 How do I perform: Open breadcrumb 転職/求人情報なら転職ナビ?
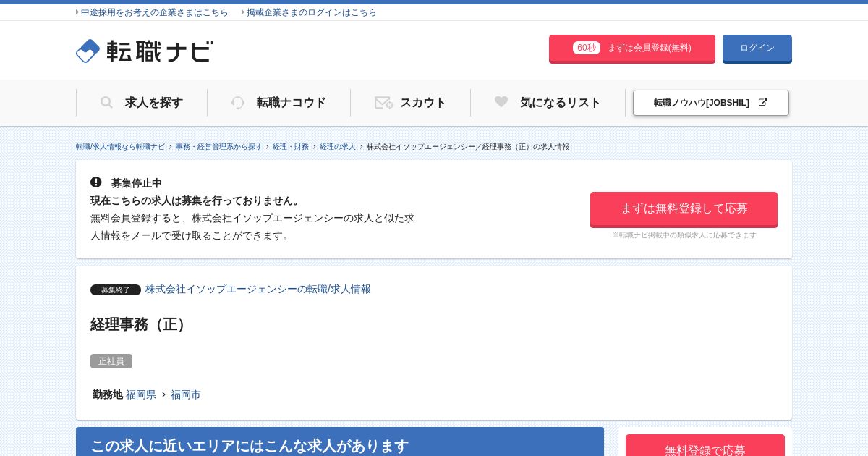120,147
